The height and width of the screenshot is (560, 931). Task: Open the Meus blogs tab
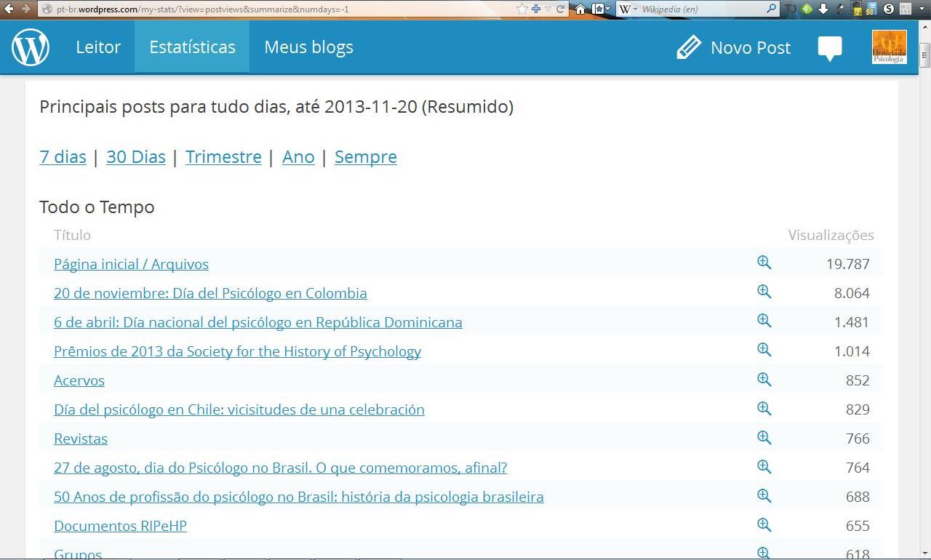[x=308, y=47]
